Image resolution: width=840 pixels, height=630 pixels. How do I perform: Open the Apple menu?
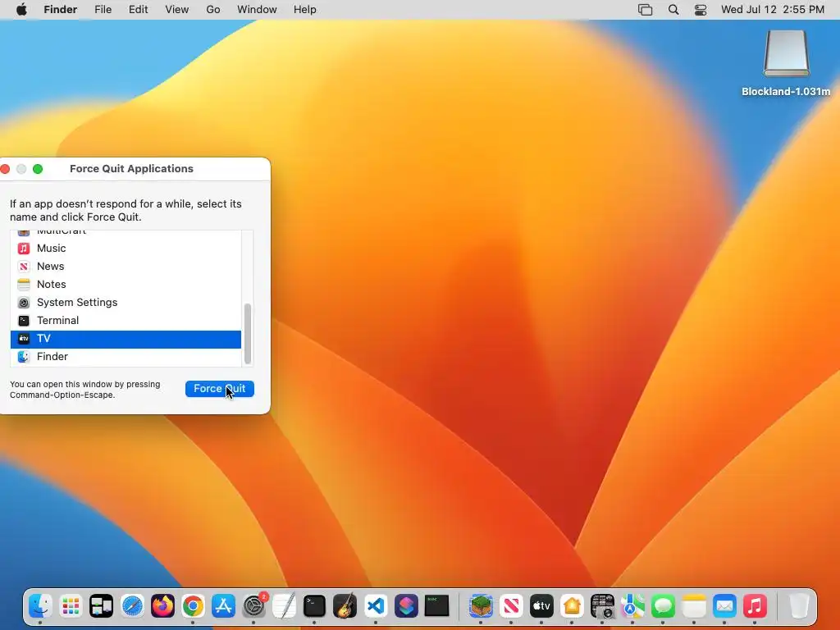click(21, 10)
